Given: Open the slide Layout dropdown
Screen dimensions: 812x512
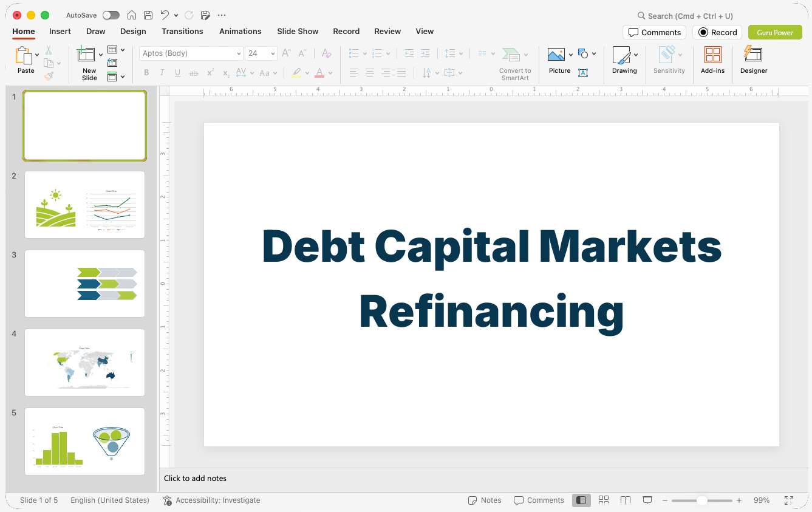Looking at the screenshot, I should point(115,50).
